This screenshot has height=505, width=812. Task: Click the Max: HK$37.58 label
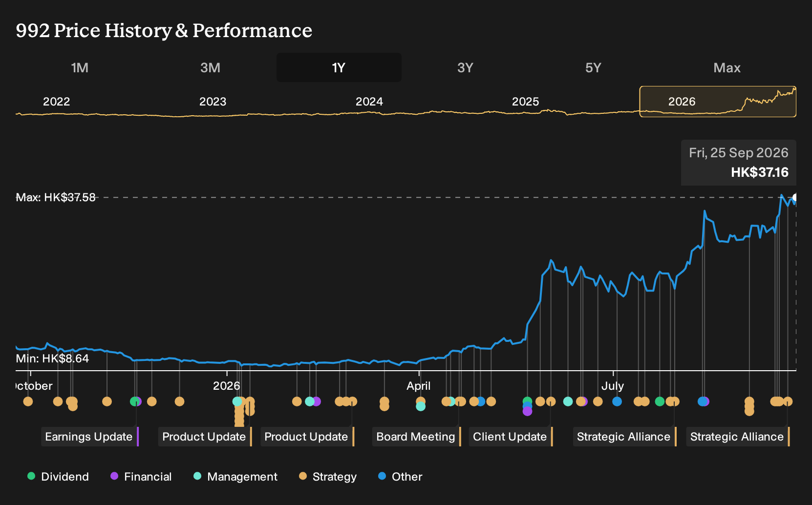pyautogui.click(x=56, y=197)
